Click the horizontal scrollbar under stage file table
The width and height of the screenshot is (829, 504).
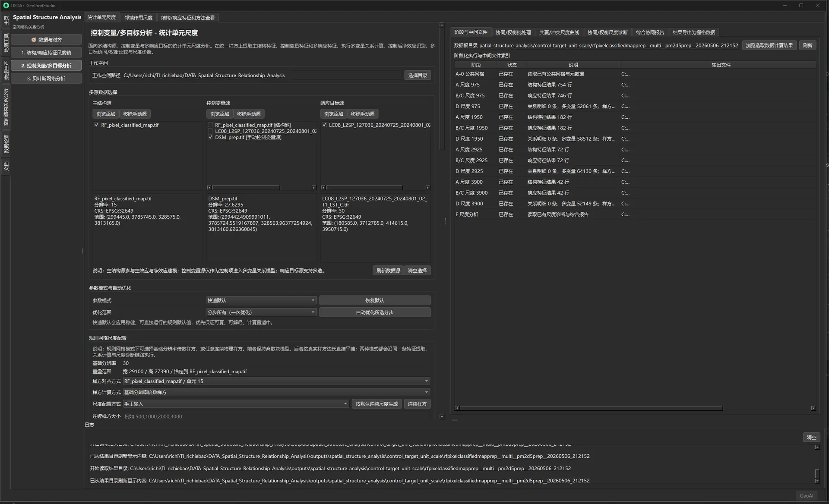(x=591, y=408)
